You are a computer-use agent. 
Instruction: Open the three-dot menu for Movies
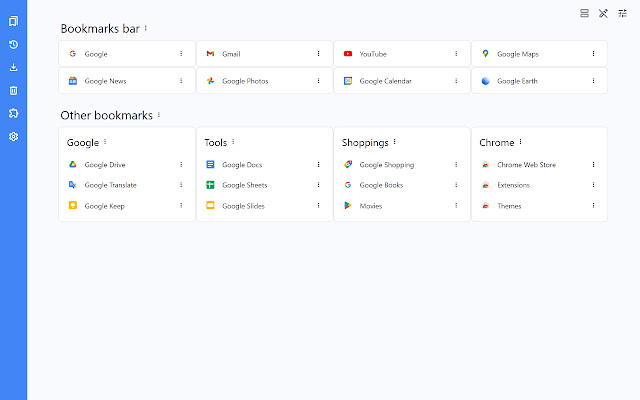[456, 205]
